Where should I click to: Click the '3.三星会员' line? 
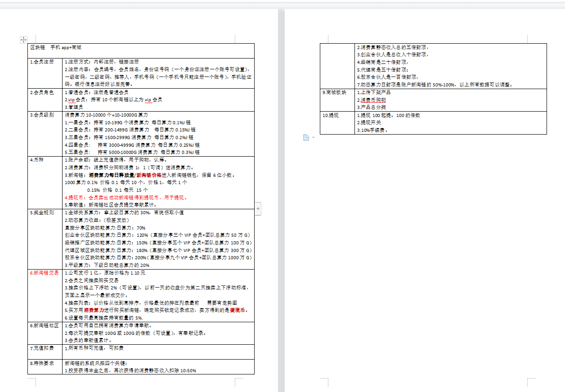point(129,138)
